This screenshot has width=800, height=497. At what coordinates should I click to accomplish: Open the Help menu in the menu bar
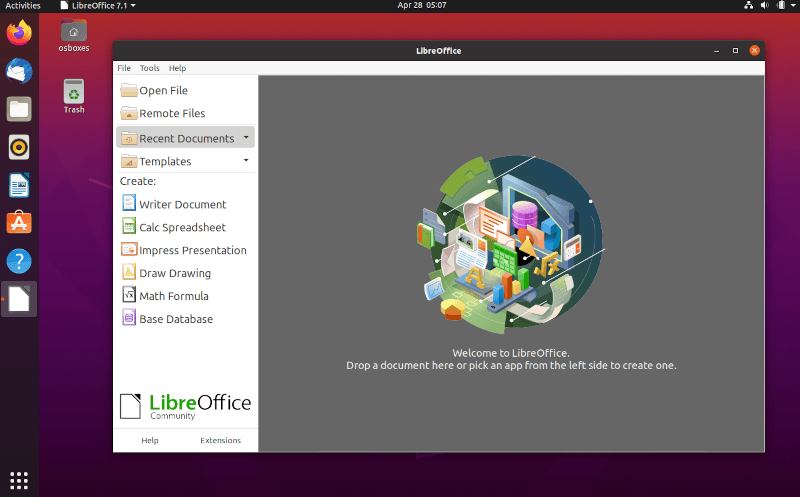[178, 68]
